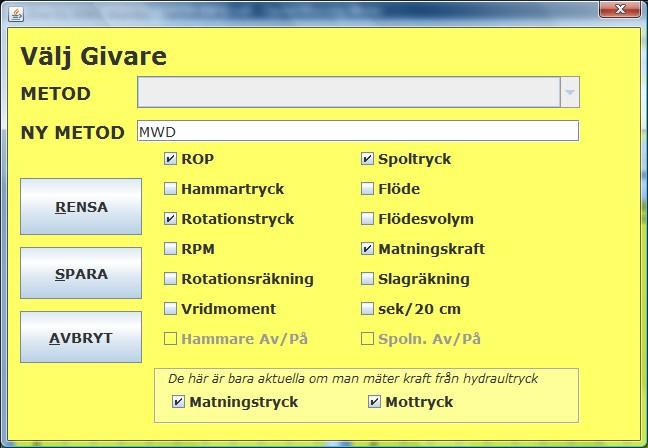Uncheck the Mottryck checkbox
This screenshot has height=448, width=648.
pos(374,402)
